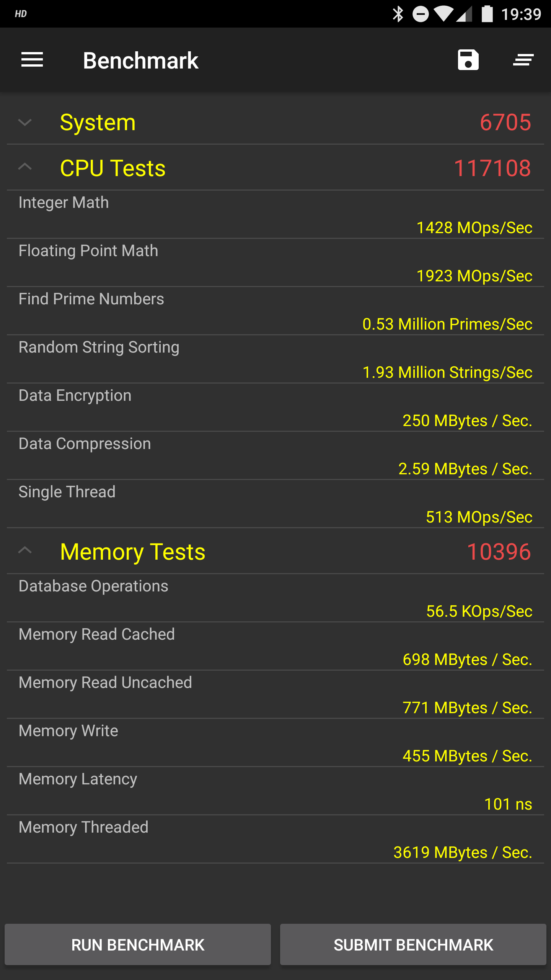The width and height of the screenshot is (551, 980).
Task: Tap the Memory Tests header label
Action: tap(133, 552)
